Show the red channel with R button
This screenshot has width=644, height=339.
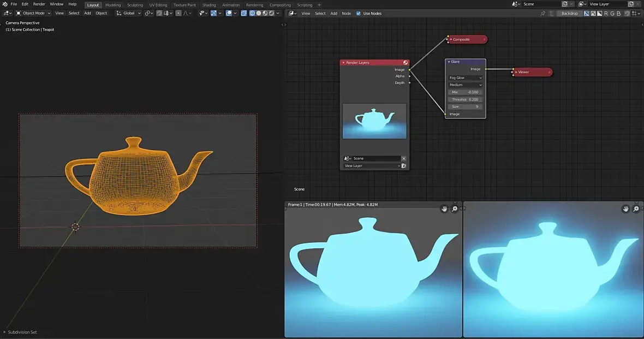606,13
